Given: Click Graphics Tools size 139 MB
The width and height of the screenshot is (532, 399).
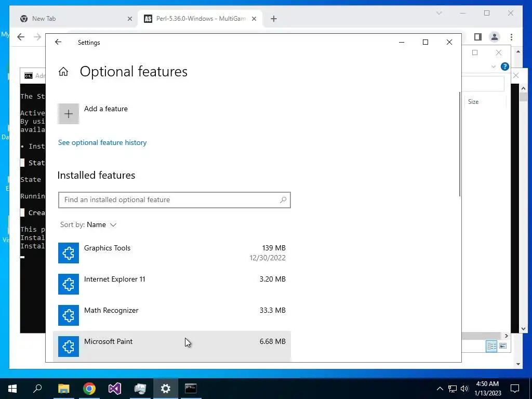Looking at the screenshot, I should 274,248.
